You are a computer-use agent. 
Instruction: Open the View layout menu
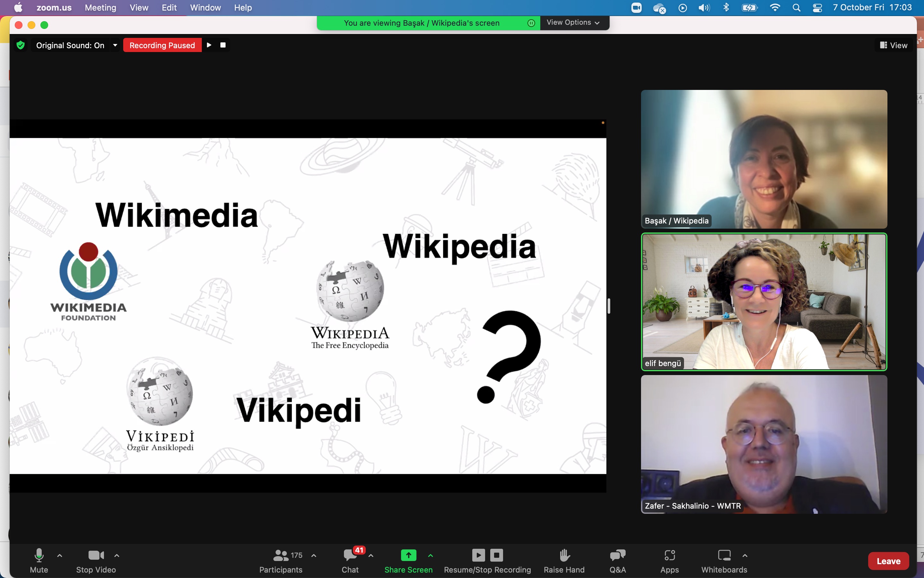coord(894,45)
